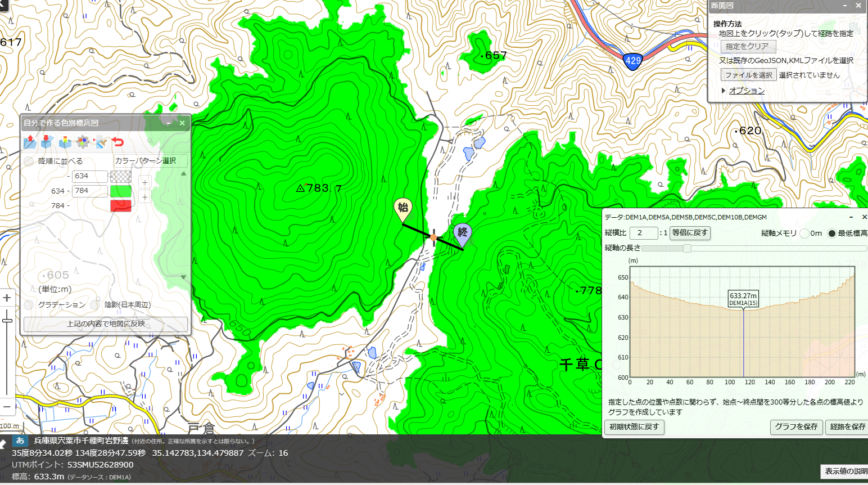This screenshot has width=868, height=485.
Task: Enable the グラデーション option
Action: pyautogui.click(x=29, y=305)
